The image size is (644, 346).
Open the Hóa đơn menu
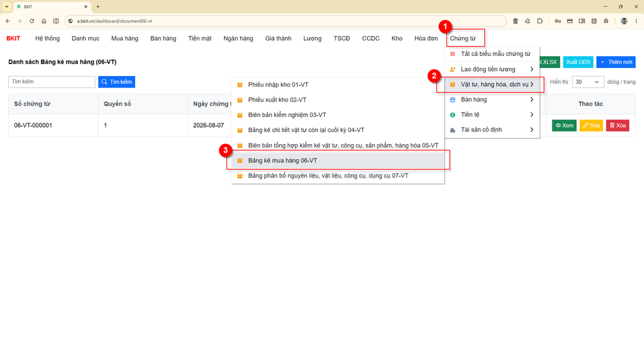[426, 38]
